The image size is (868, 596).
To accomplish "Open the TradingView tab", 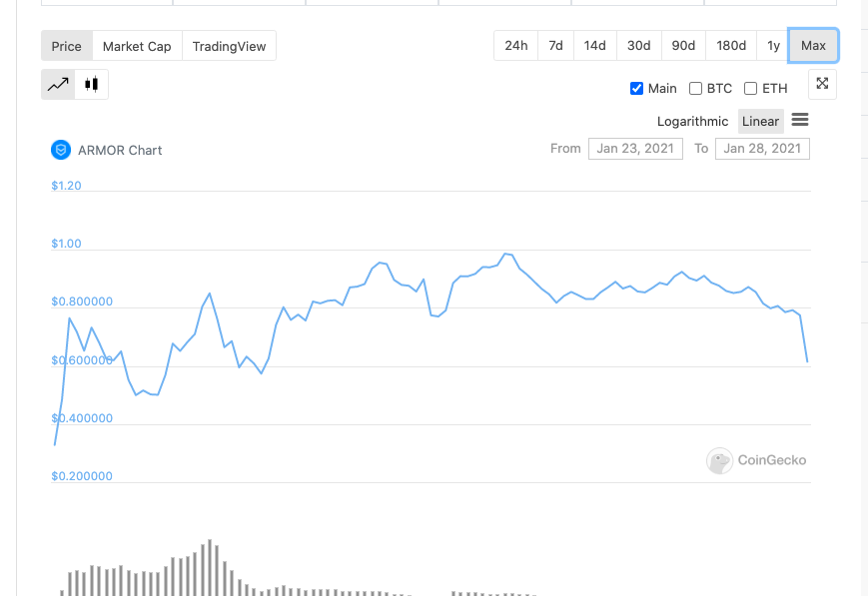I will [x=229, y=46].
